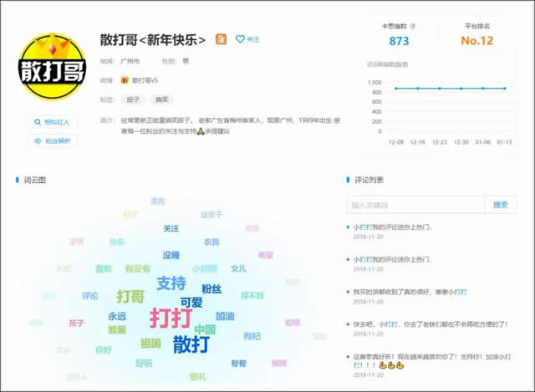
Task: Click the green 打哥 word in the word cloud
Action: 130,297
